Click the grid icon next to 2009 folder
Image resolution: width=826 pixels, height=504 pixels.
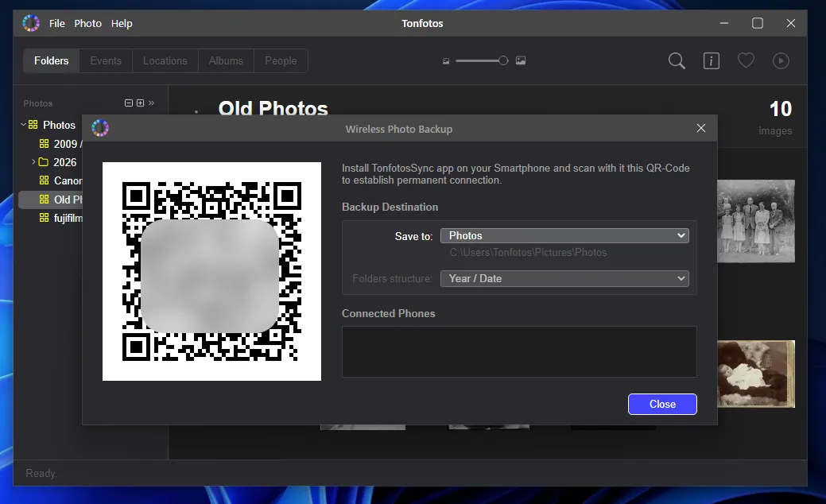click(45, 144)
